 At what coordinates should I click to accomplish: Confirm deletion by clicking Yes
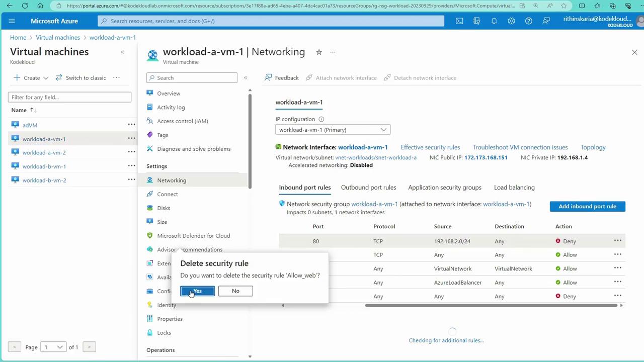[x=197, y=291]
